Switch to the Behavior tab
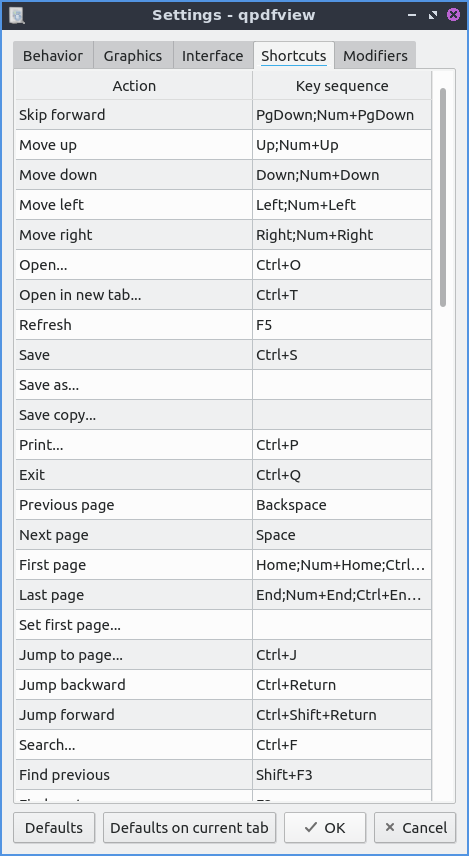Image resolution: width=469 pixels, height=856 pixels. pos(53,56)
